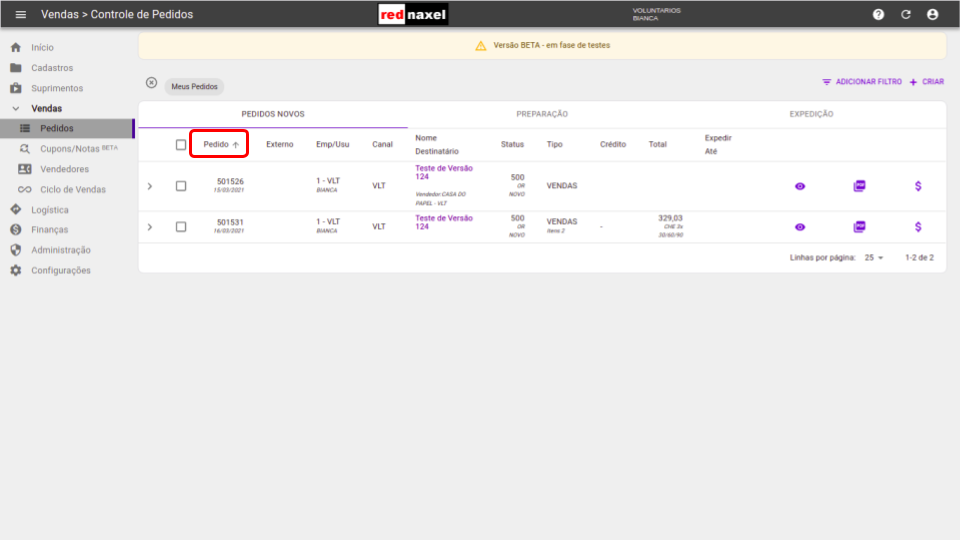Screen dimensions: 960x540
Task: Open Teste de Versão 124 link for order 501531
Action: point(444,222)
